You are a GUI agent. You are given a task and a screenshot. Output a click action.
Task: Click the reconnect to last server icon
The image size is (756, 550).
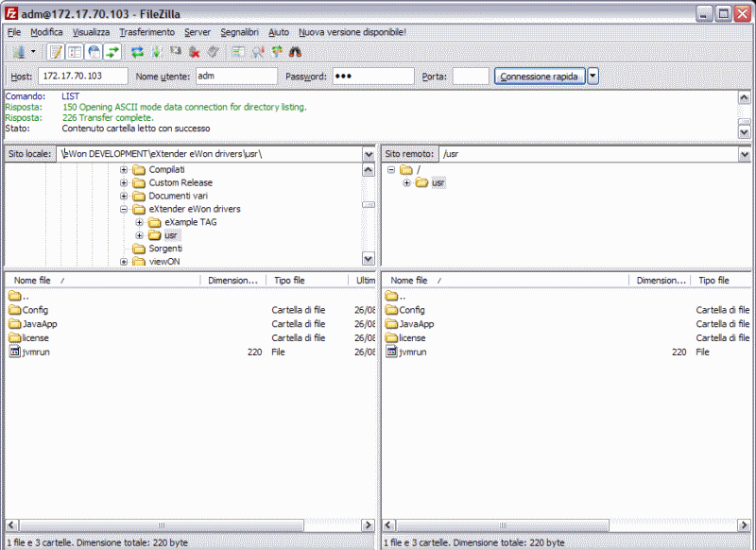214,52
